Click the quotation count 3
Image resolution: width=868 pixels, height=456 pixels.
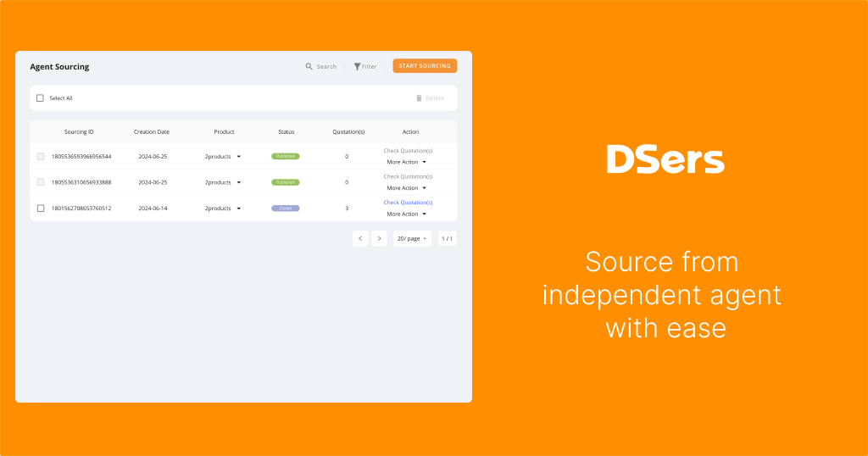point(347,209)
